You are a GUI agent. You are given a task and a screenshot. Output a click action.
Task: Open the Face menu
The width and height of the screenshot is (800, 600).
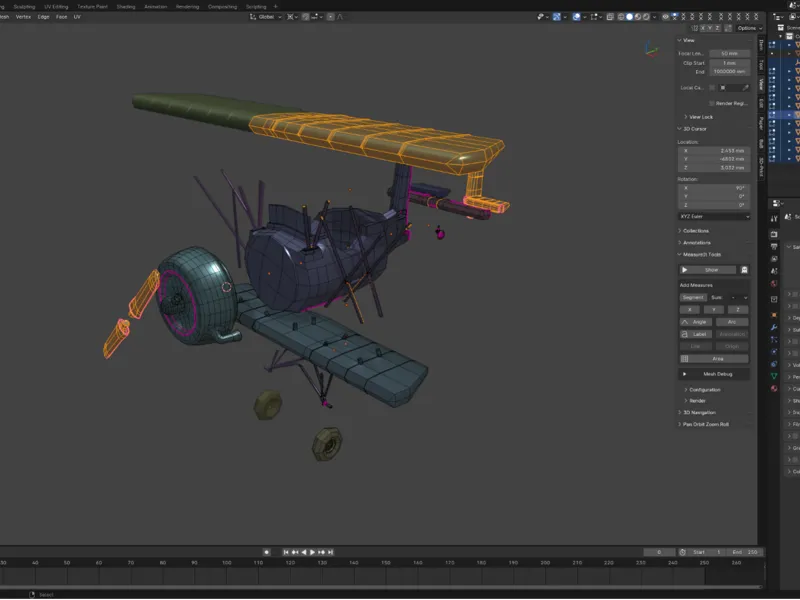tap(61, 17)
